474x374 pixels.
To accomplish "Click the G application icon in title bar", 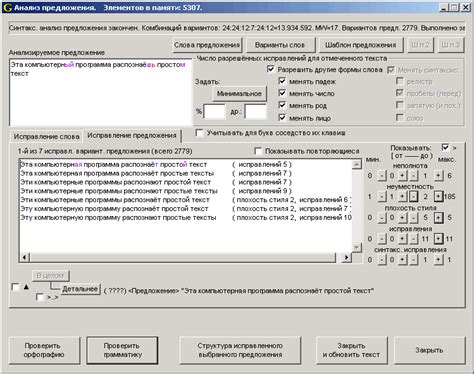I will tap(7, 7).
